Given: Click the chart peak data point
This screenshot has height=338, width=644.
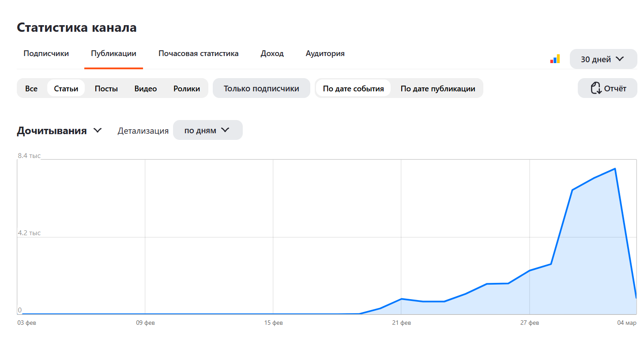Looking at the screenshot, I should (615, 169).
